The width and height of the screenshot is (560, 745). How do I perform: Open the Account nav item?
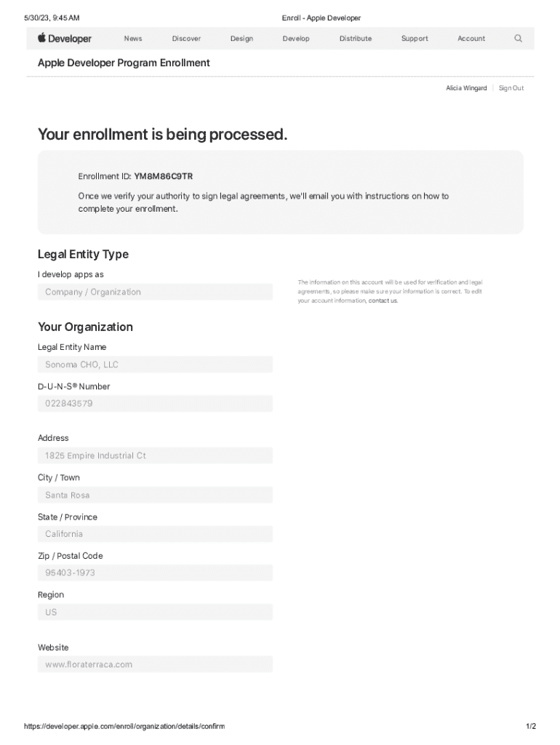tap(471, 39)
